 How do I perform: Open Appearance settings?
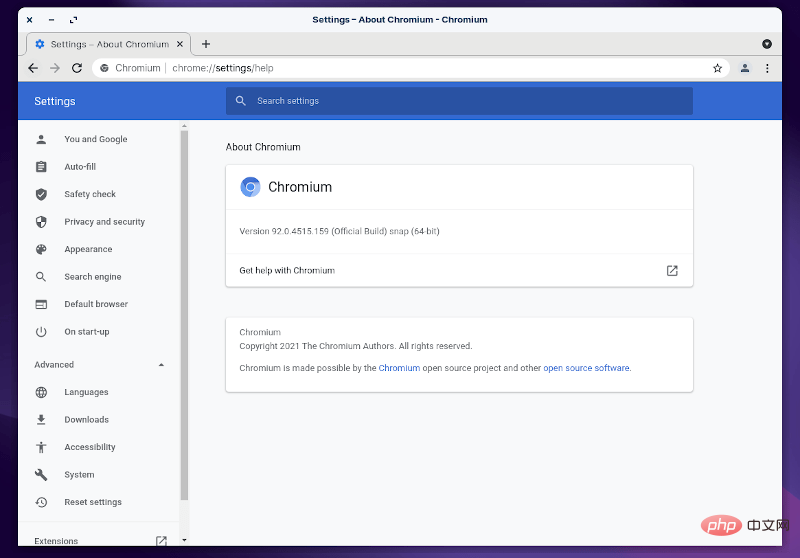coord(88,249)
